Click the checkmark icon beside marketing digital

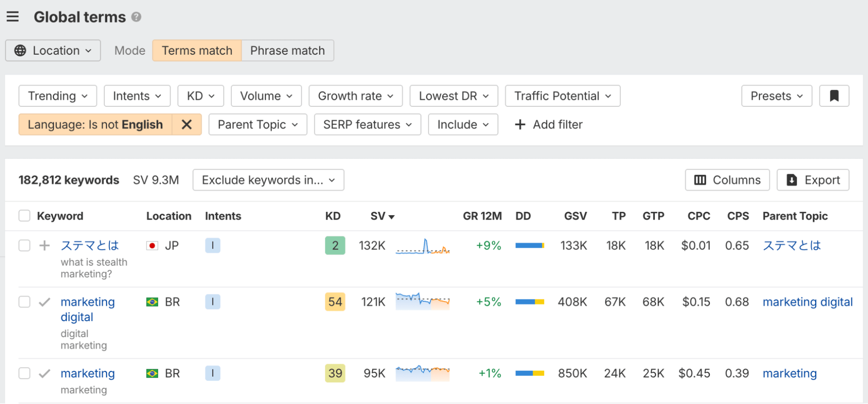coord(44,302)
